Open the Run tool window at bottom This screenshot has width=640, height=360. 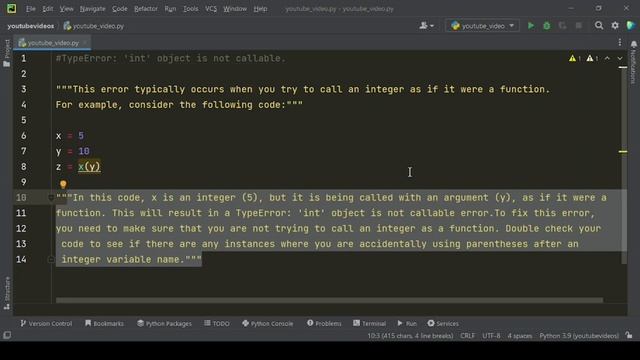[x=407, y=323]
